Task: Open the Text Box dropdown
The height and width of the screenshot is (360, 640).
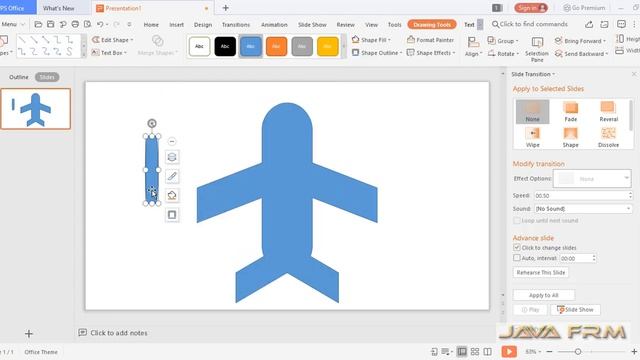Action: point(109,53)
